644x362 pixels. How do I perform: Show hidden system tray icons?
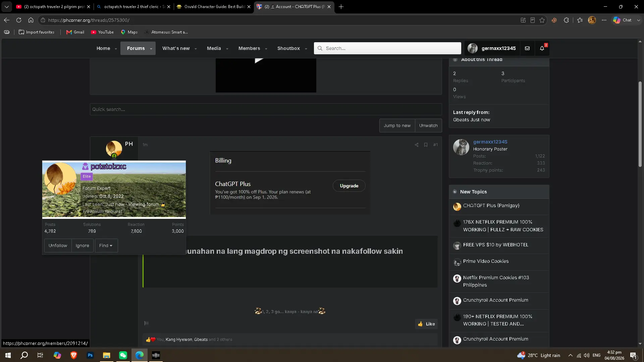click(570, 355)
